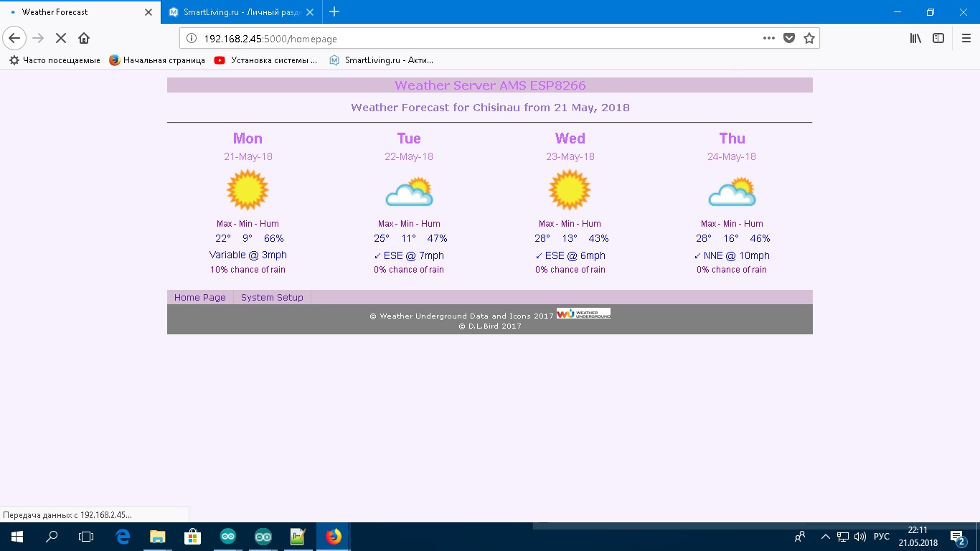Open the Firefox hamburger menu
980x551 pixels.
966,38
